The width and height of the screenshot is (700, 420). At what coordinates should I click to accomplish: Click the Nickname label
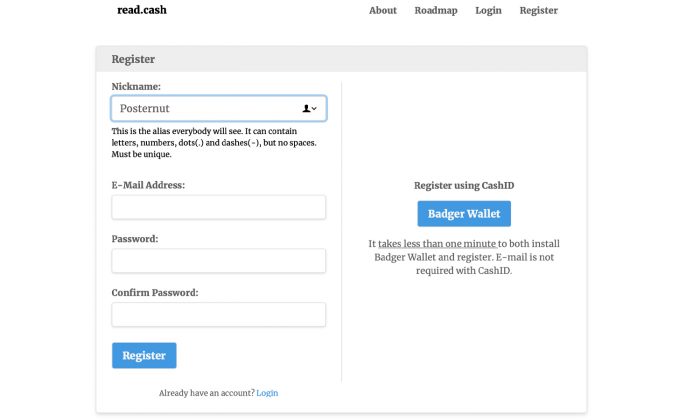[136, 87]
